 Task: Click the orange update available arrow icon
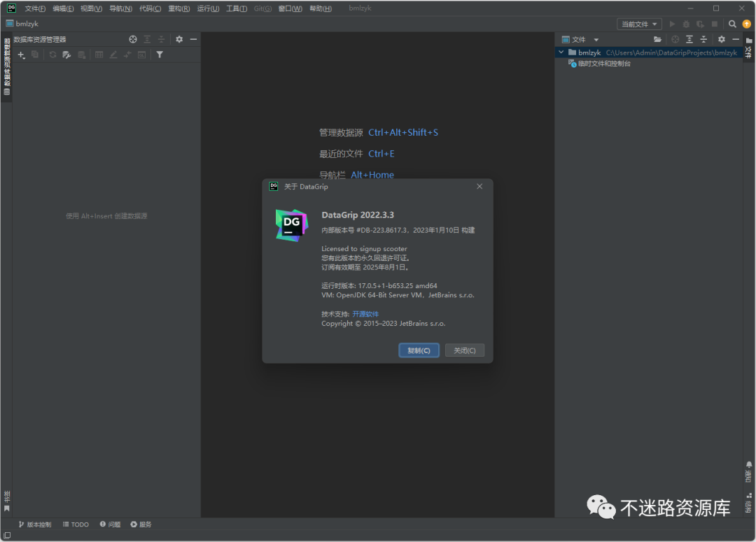746,24
